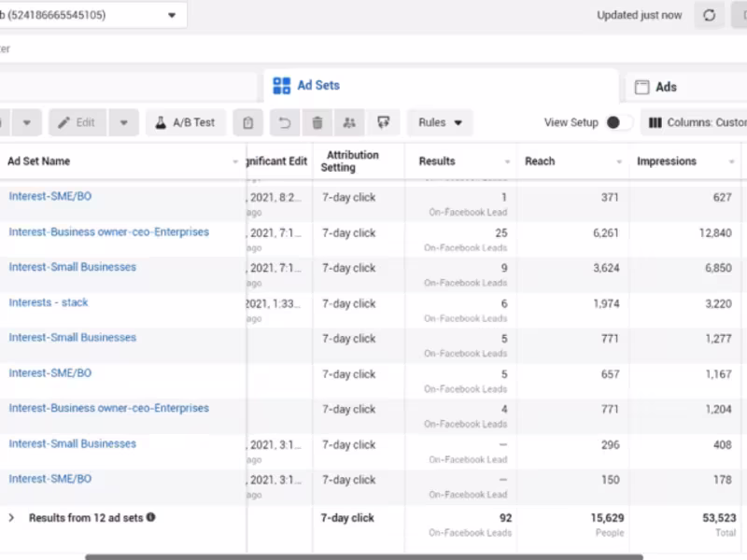Click the refresh icon next to Updated just now

click(709, 16)
